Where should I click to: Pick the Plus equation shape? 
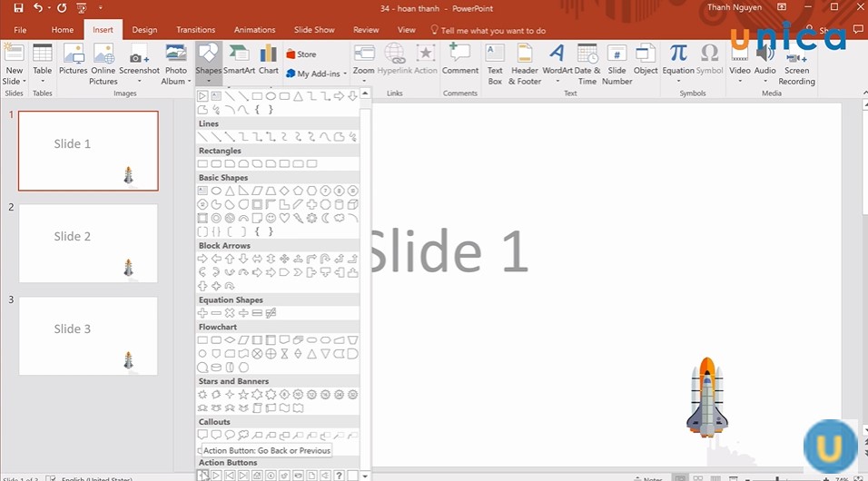click(x=202, y=313)
